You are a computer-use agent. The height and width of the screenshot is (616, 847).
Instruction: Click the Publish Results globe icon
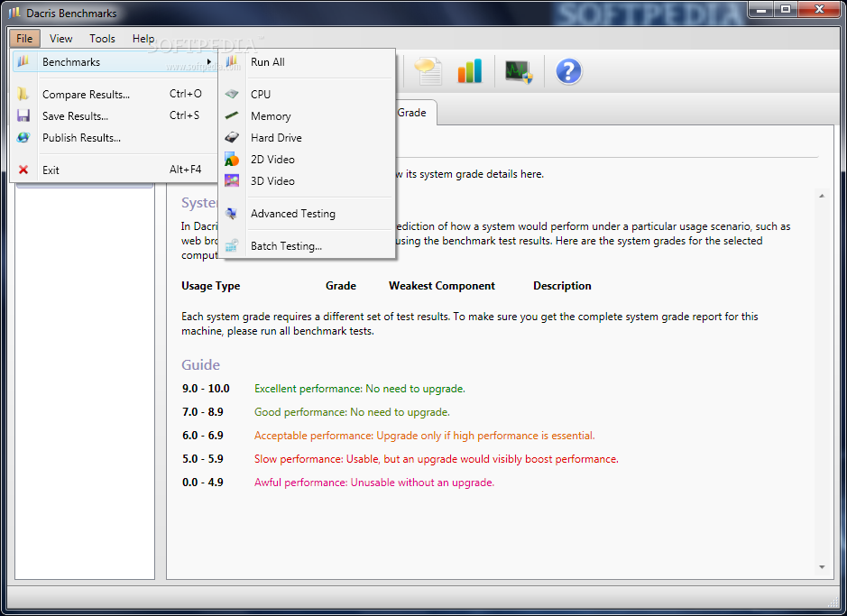click(23, 137)
